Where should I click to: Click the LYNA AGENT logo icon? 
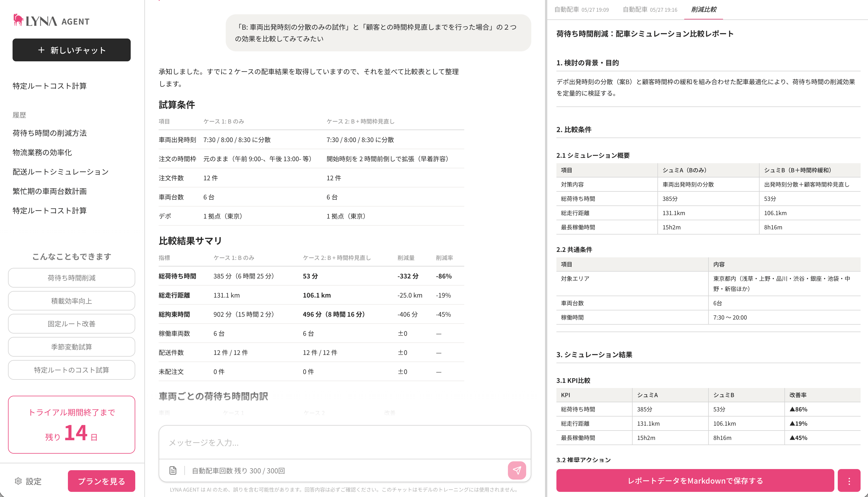18,20
